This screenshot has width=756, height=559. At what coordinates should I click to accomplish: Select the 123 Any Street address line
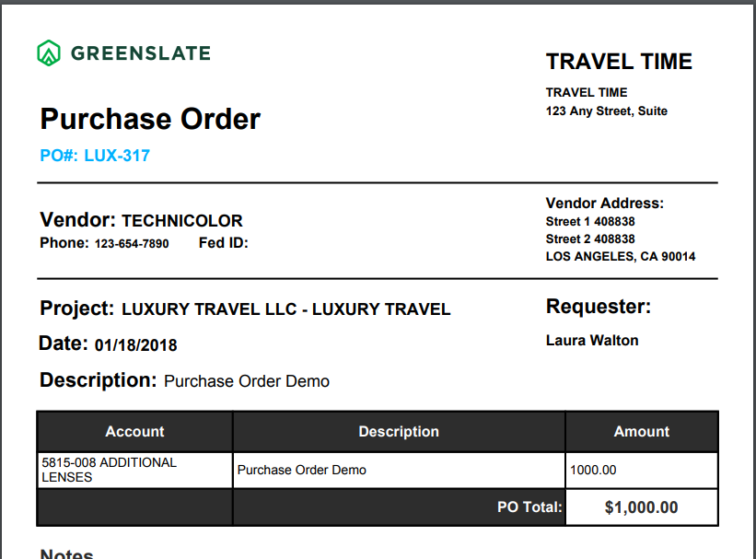(607, 111)
